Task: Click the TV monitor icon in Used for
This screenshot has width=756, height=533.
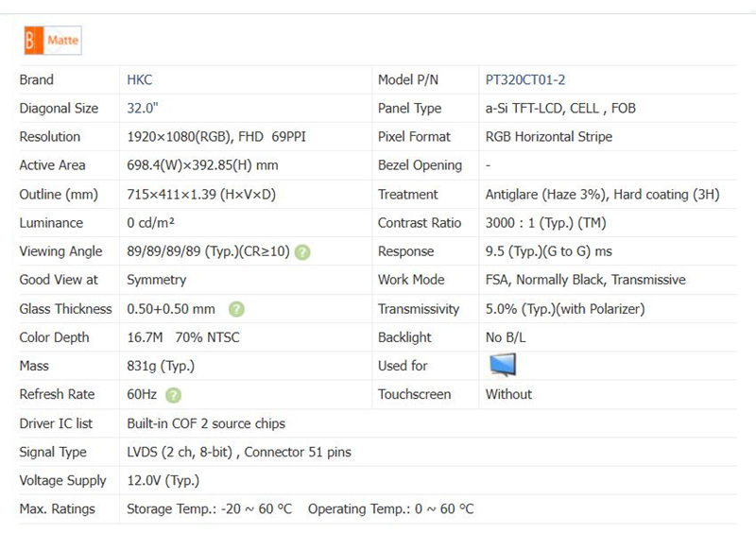Action: 502,366
